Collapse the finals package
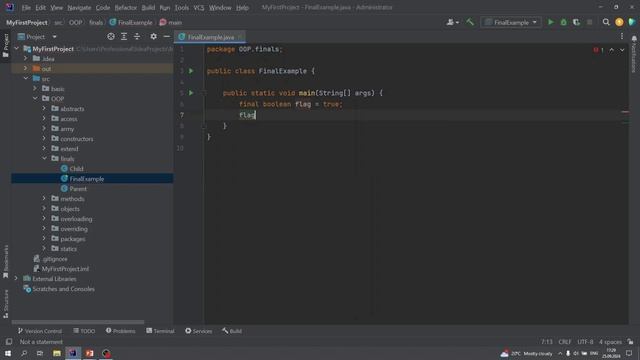The image size is (640, 360). [44, 158]
